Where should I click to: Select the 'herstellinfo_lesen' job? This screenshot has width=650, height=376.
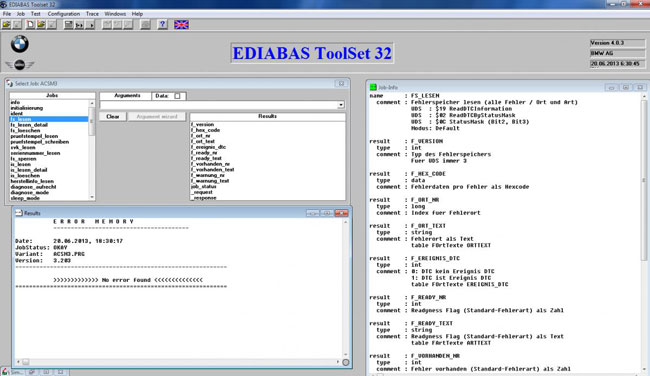pyautogui.click(x=32, y=181)
